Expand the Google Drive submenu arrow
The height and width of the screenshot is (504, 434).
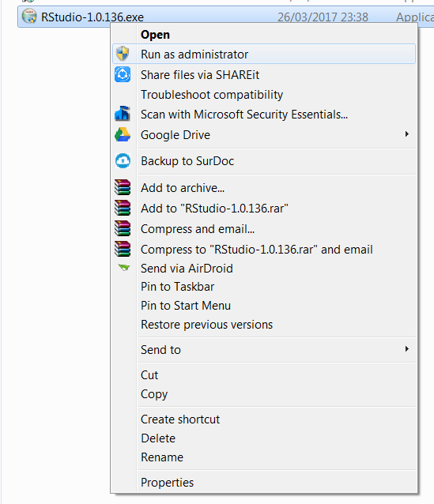[x=407, y=134]
